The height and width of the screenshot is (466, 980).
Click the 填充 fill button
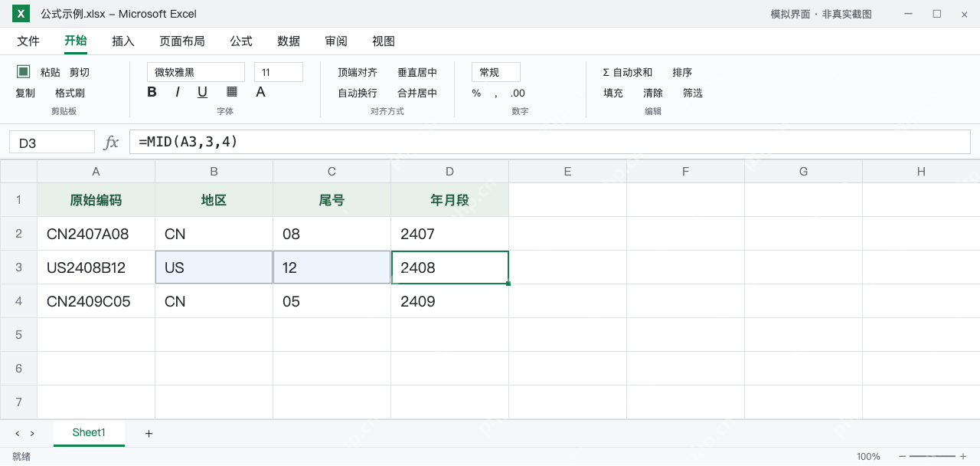coord(613,94)
